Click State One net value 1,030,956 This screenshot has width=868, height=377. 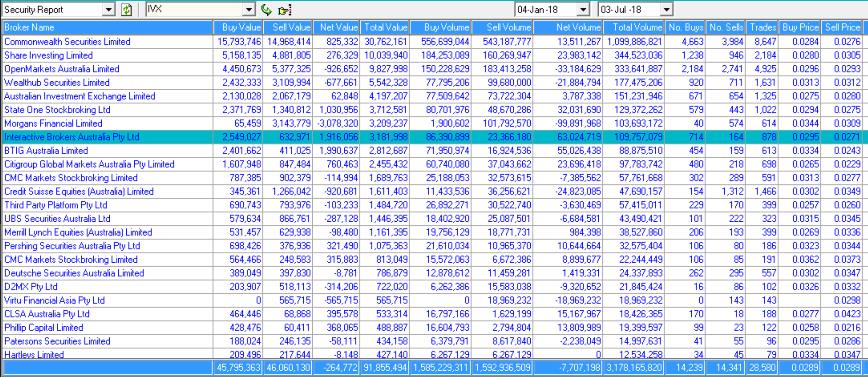point(339,110)
